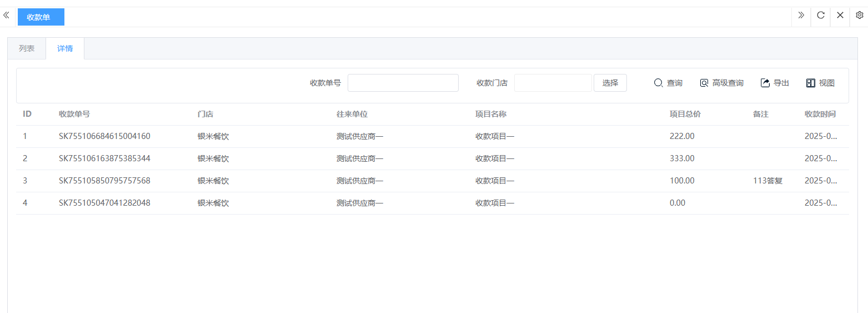Close the current tab with the X icon
This screenshot has height=313, width=868.
840,16
